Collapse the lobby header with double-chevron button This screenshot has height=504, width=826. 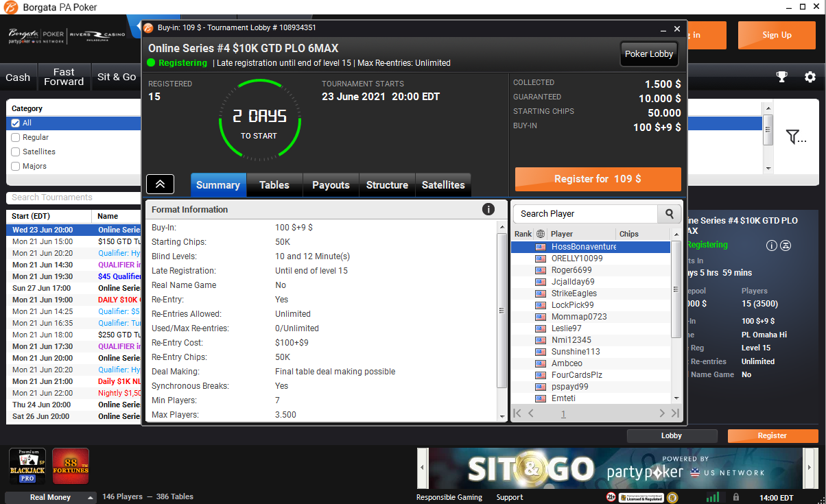(x=160, y=184)
